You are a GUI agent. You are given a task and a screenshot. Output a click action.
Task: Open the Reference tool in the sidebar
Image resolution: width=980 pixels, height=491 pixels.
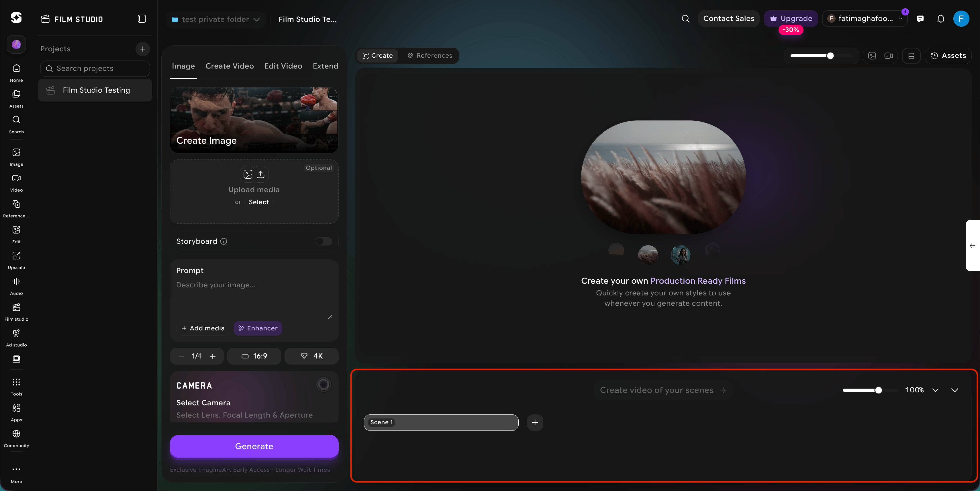(16, 209)
